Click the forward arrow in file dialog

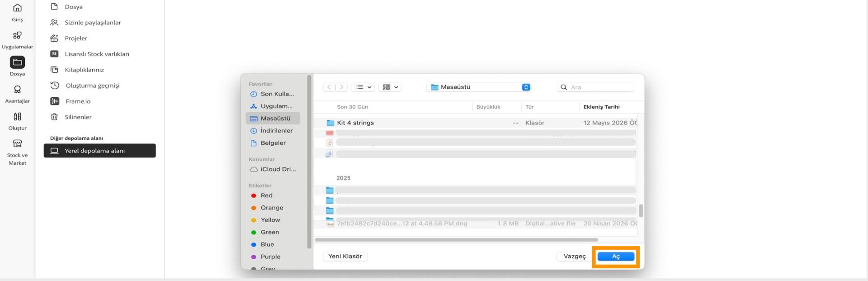click(342, 87)
